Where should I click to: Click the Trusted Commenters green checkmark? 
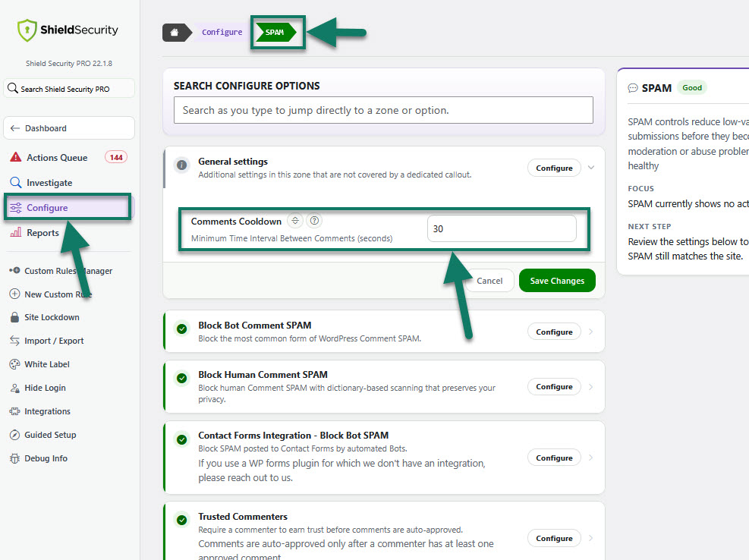tap(182, 520)
